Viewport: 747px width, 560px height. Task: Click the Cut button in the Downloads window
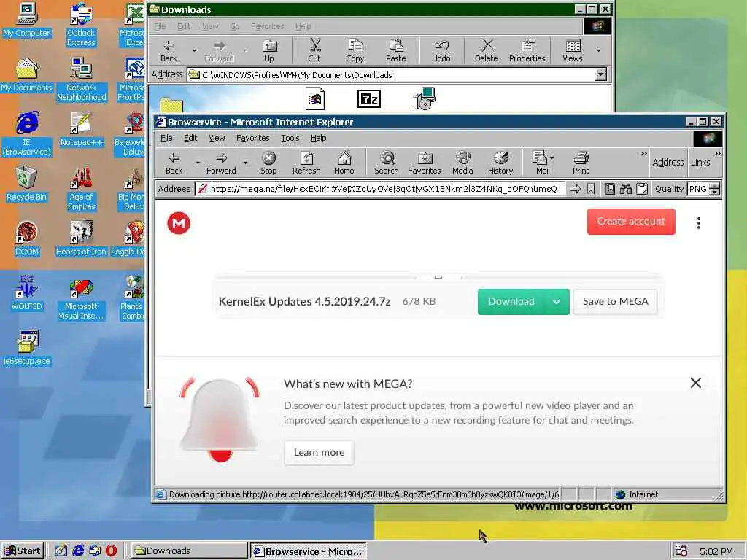pyautogui.click(x=314, y=50)
